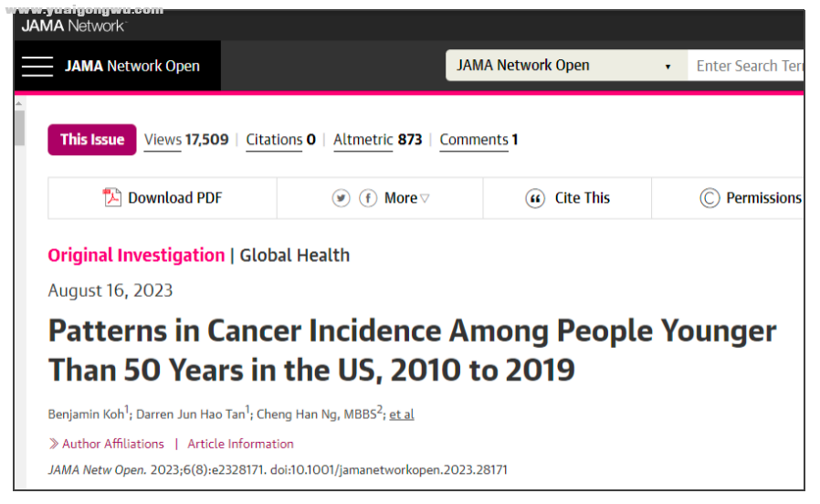The height and width of the screenshot is (504, 820).
Task: Expand the More sharing options
Action: point(406,198)
